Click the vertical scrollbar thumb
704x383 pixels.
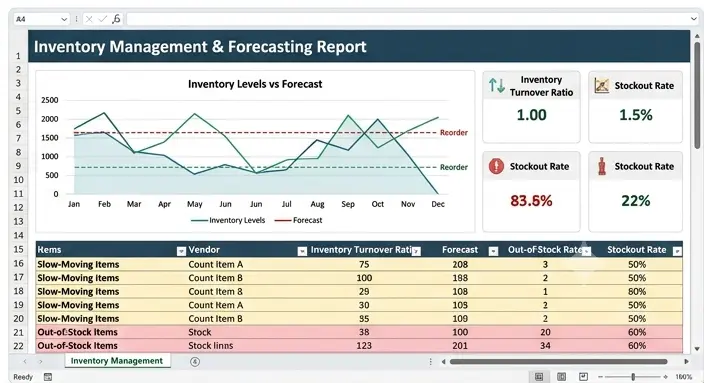click(x=697, y=95)
